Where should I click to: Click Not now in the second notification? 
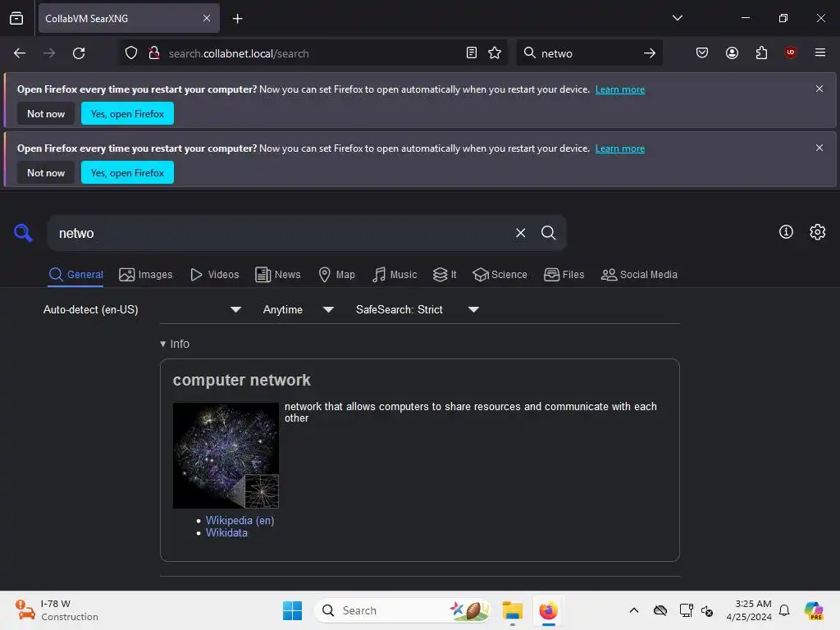point(46,172)
